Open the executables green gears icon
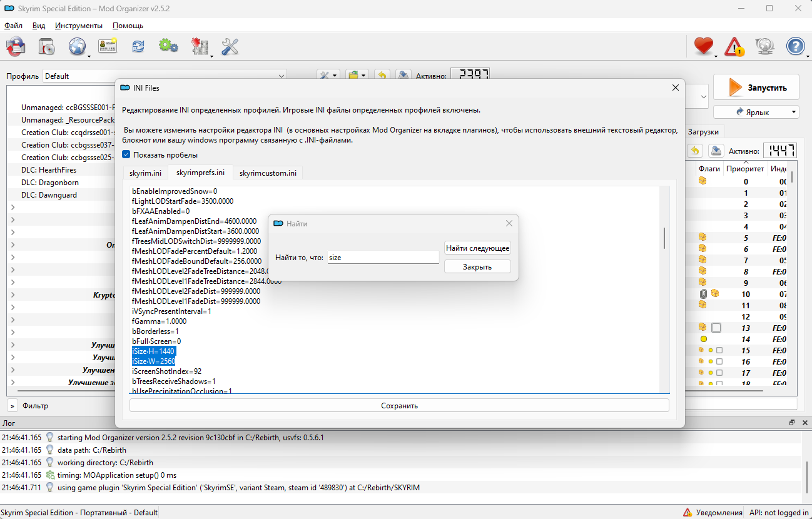 pyautogui.click(x=168, y=46)
